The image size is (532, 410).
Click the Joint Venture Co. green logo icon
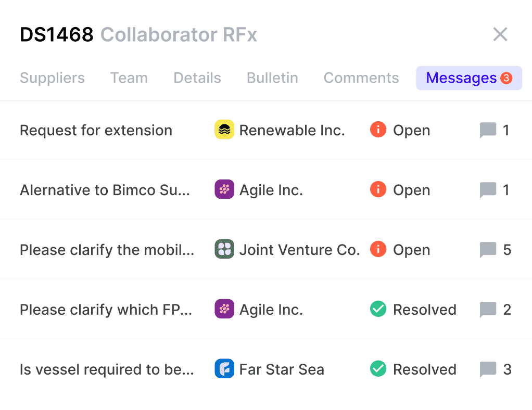pyautogui.click(x=224, y=249)
